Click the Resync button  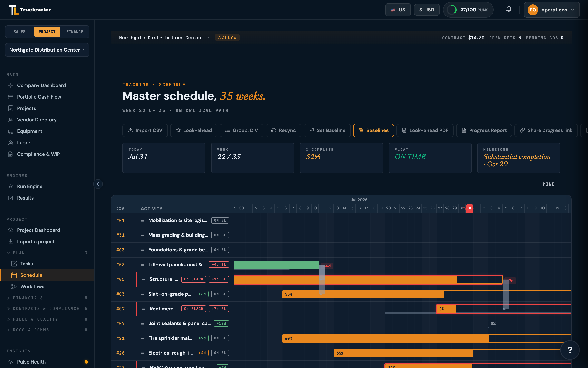[x=283, y=130]
